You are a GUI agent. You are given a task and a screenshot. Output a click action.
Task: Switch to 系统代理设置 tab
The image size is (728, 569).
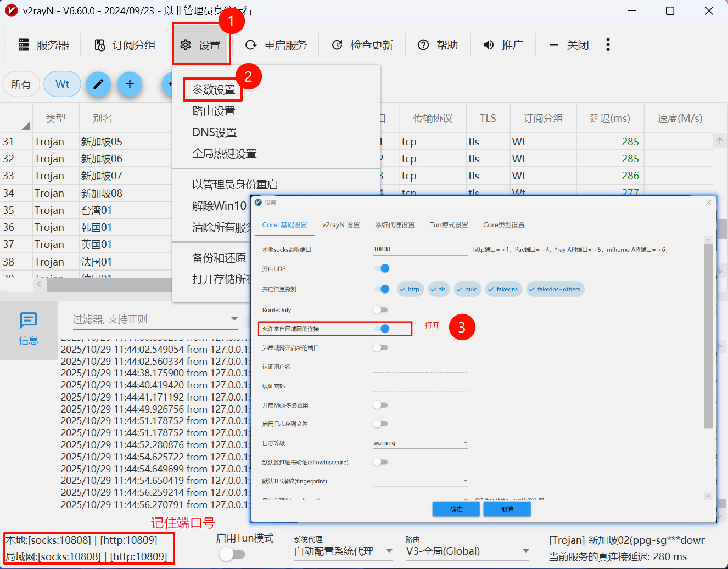coord(395,225)
